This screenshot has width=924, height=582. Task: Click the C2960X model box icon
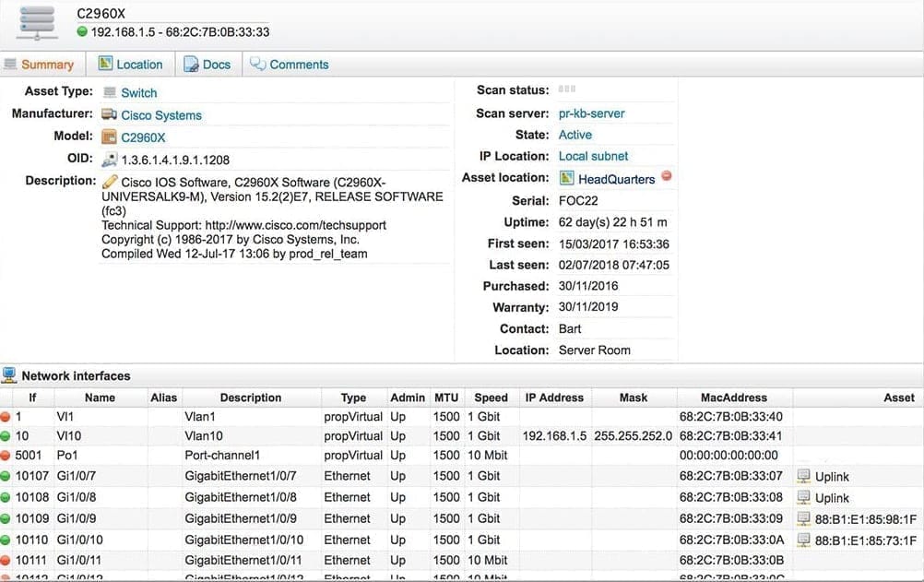pyautogui.click(x=109, y=137)
